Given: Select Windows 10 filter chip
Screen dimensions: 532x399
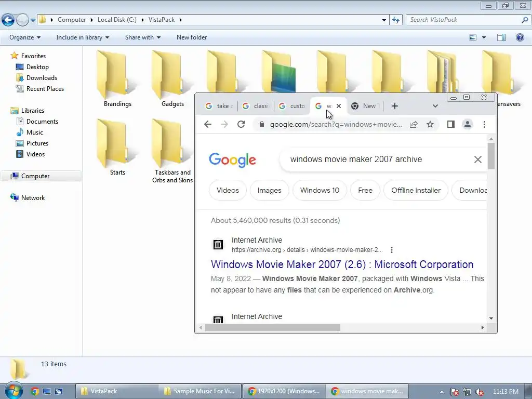Looking at the screenshot, I should pos(320,190).
